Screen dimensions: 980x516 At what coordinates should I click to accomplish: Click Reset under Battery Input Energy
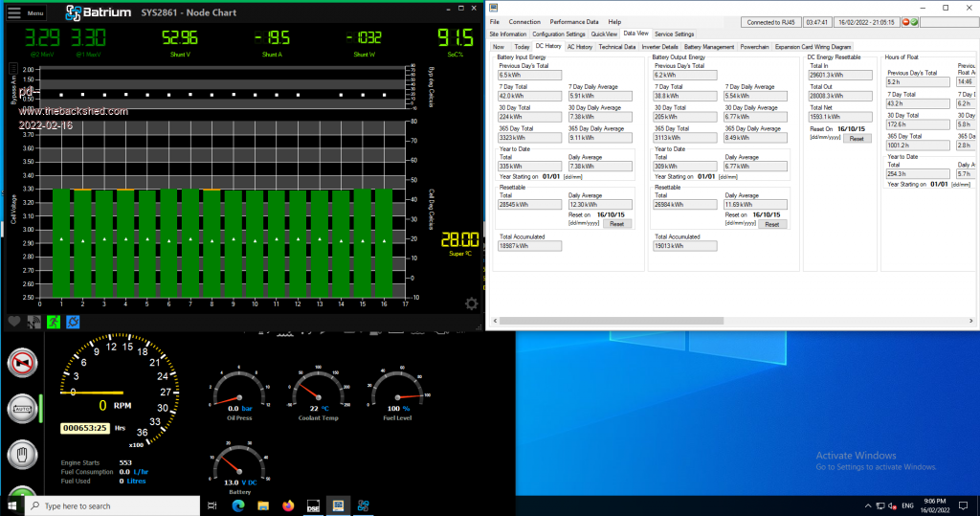tap(616, 223)
